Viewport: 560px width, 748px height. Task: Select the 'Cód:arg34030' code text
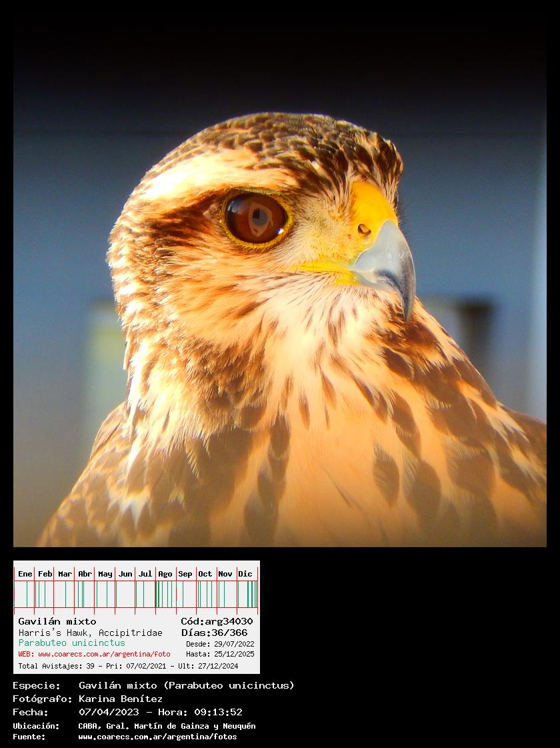click(x=217, y=621)
